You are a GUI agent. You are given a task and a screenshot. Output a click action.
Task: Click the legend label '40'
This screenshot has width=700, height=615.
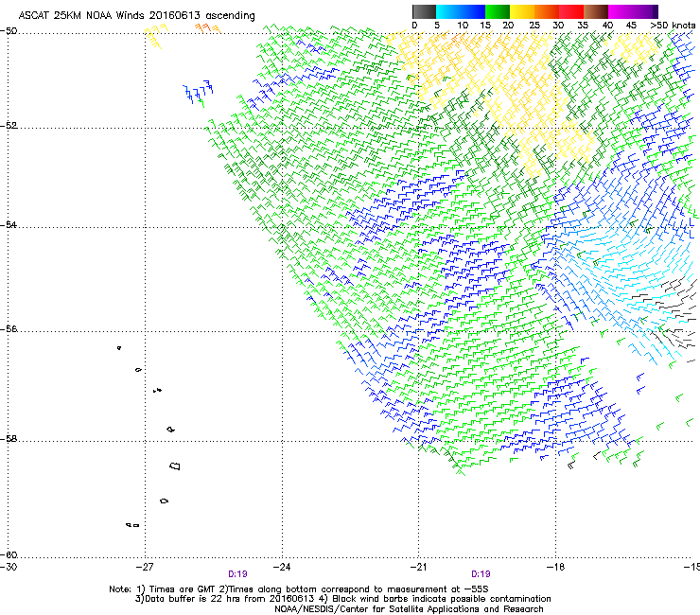(x=607, y=26)
